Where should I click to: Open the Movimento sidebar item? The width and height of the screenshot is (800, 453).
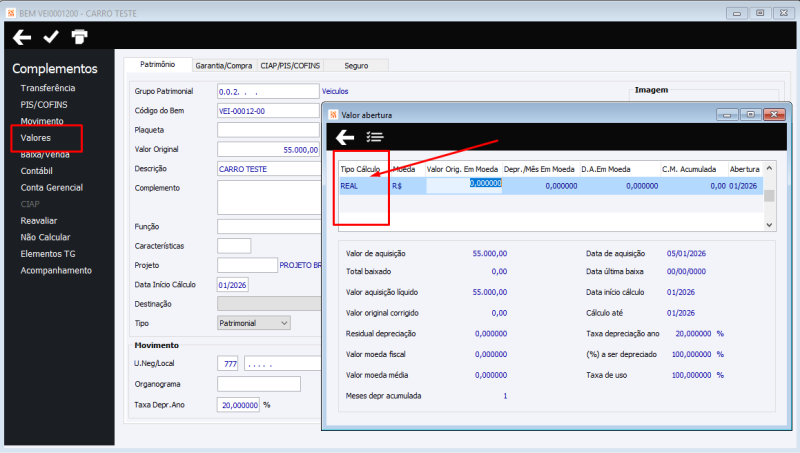pos(42,121)
